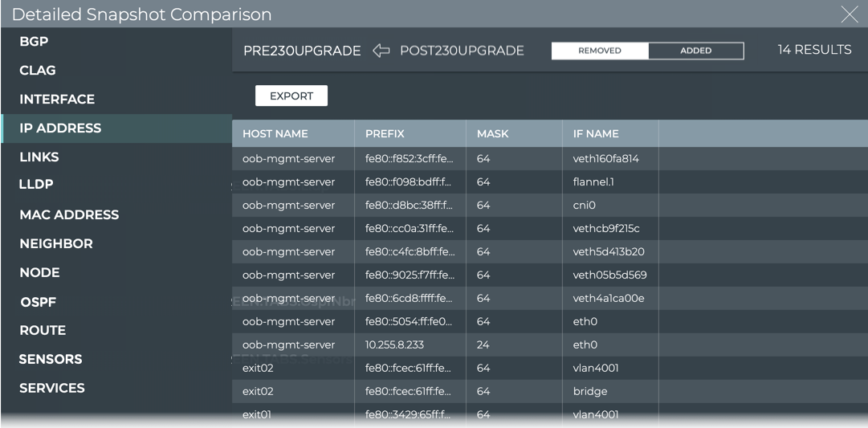Select the CLAG category
The height and width of the screenshot is (428, 868).
[38, 70]
